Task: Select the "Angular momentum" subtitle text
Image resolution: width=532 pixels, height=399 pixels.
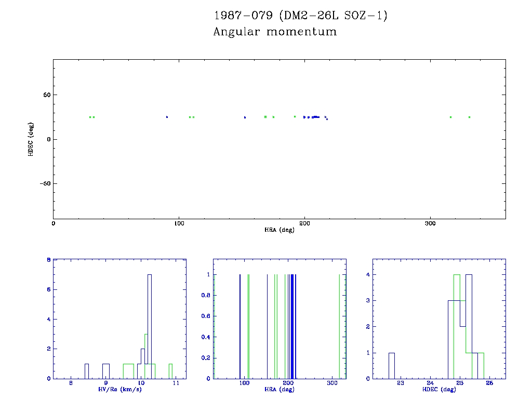Action: click(275, 32)
